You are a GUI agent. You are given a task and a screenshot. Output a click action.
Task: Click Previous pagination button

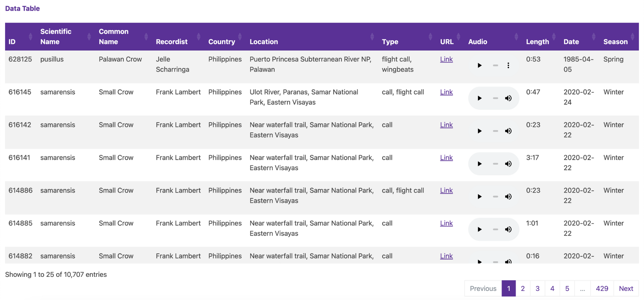[x=483, y=289]
